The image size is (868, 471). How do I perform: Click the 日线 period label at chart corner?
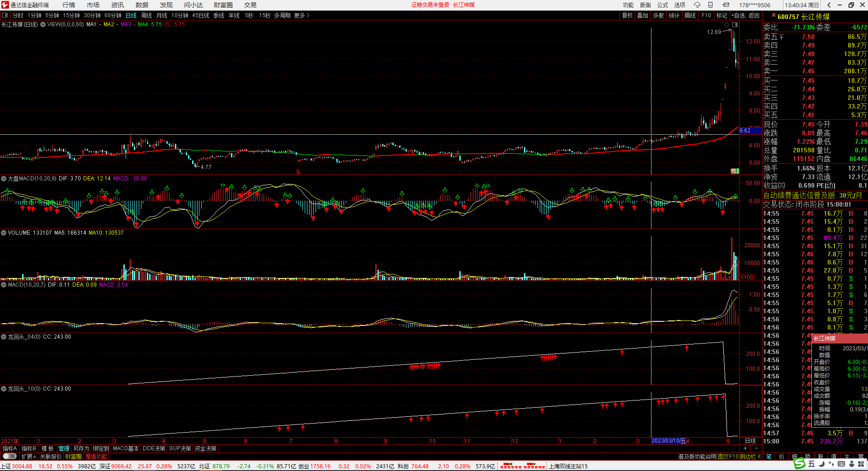point(750,441)
